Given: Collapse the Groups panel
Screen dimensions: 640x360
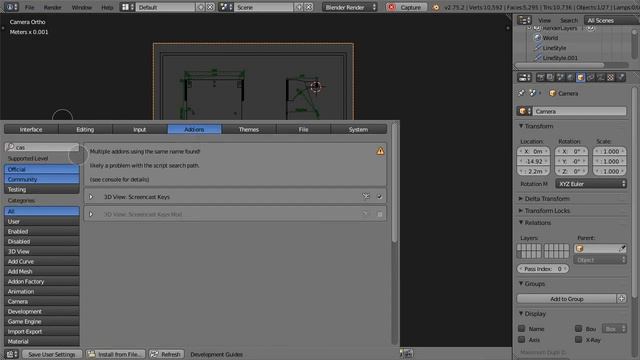Looking at the screenshot, I should (521, 283).
